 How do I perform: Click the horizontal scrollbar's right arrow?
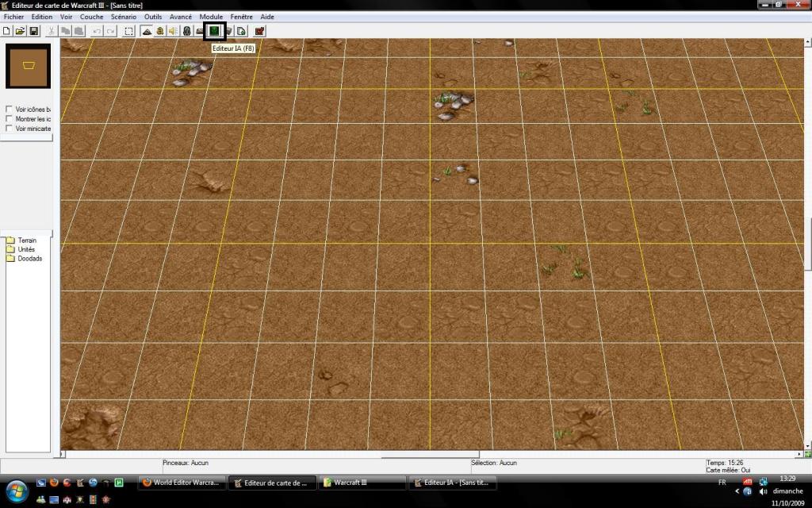tap(800, 455)
